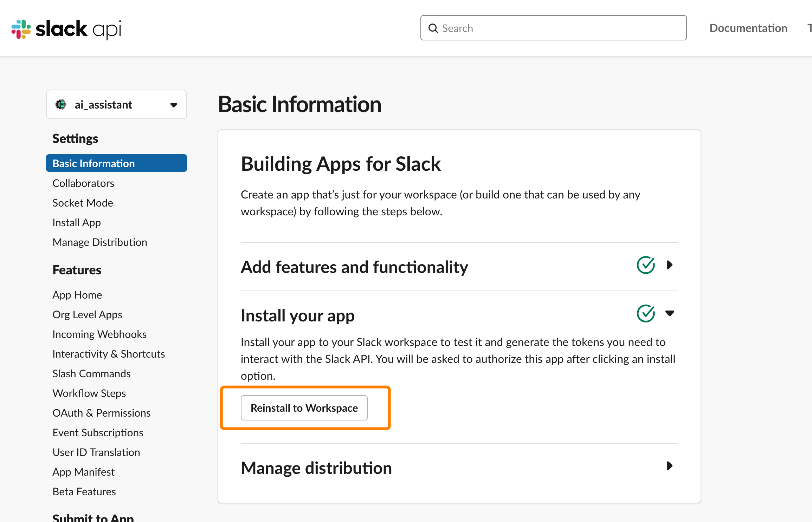Screen dimensions: 812x522
Task: Click the ai_assistant app icon
Action: (x=61, y=104)
